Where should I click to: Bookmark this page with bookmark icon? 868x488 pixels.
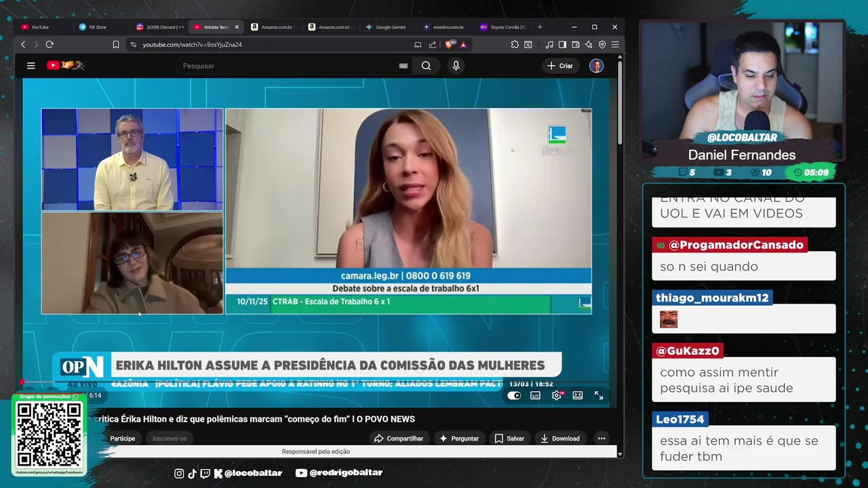click(116, 45)
